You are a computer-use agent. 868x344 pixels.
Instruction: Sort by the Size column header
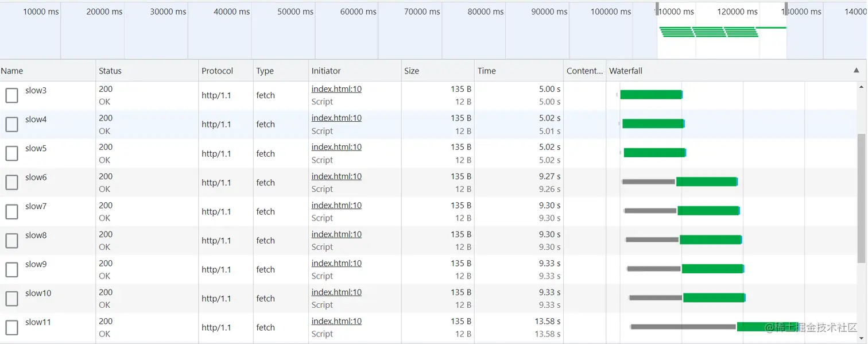tap(438, 71)
